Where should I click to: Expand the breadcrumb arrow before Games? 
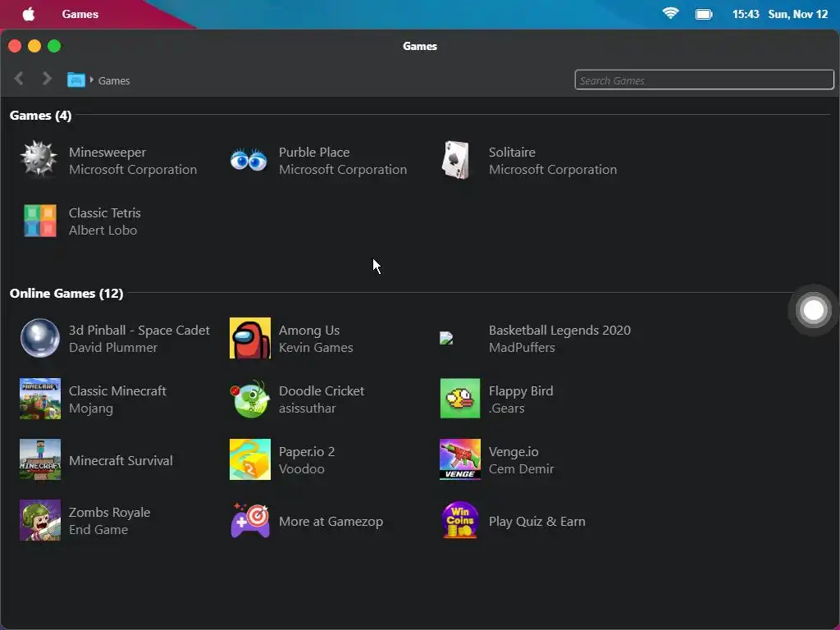pyautogui.click(x=92, y=80)
